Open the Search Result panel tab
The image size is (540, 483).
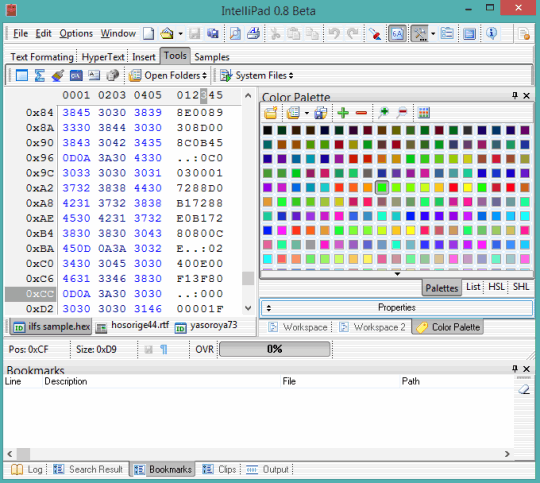89,469
